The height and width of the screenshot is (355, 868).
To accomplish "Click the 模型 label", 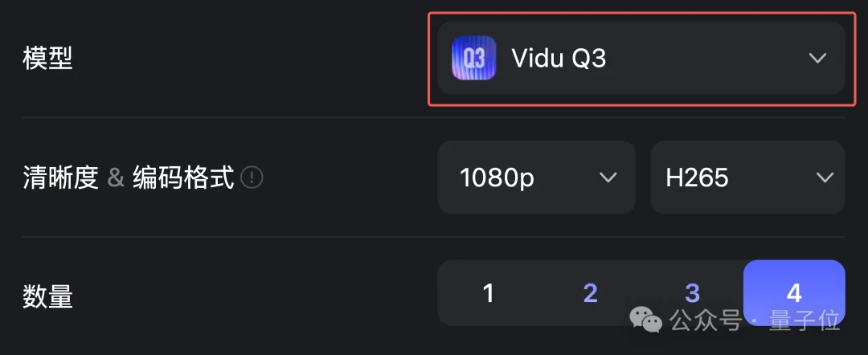I will (47, 59).
